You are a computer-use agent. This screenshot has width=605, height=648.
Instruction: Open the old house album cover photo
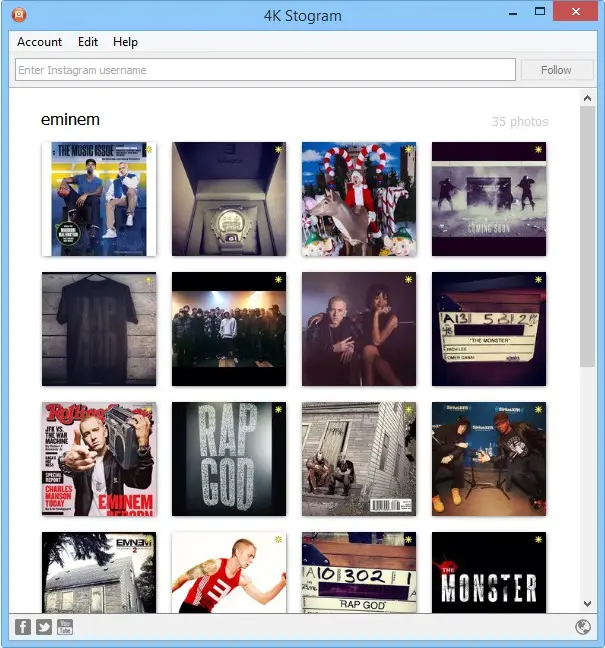tap(99, 572)
